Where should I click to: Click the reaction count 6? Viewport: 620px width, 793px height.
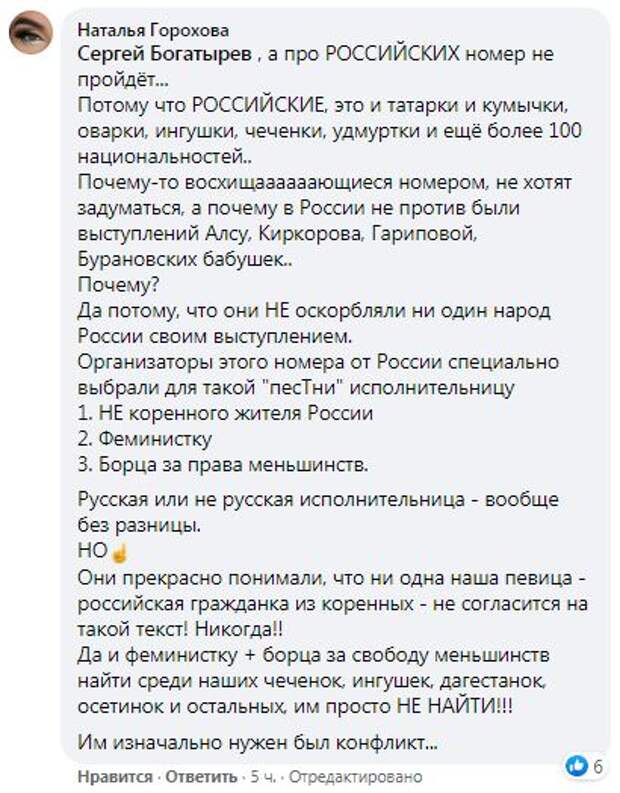tap(596, 766)
